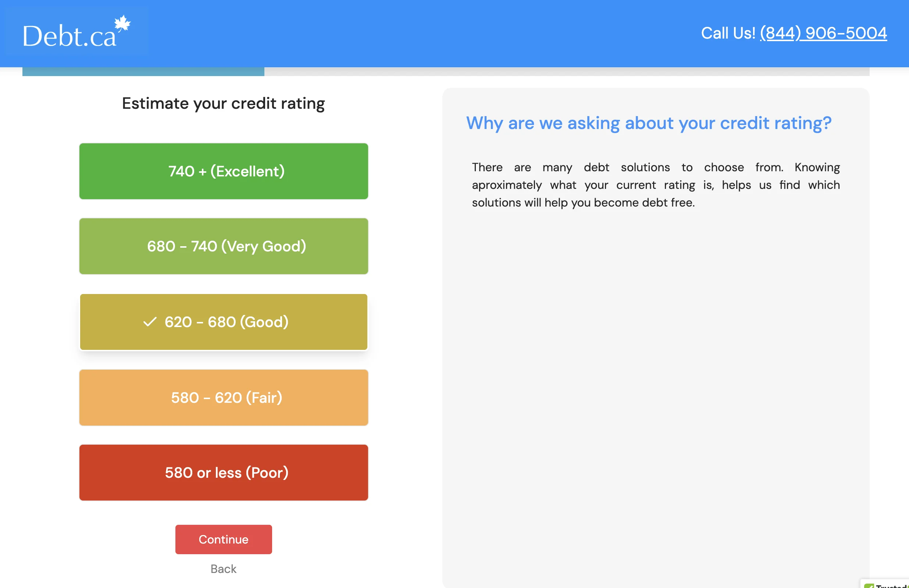The width and height of the screenshot is (909, 588).
Task: Select the "740 + (Excellent)" rating
Action: coord(224,171)
